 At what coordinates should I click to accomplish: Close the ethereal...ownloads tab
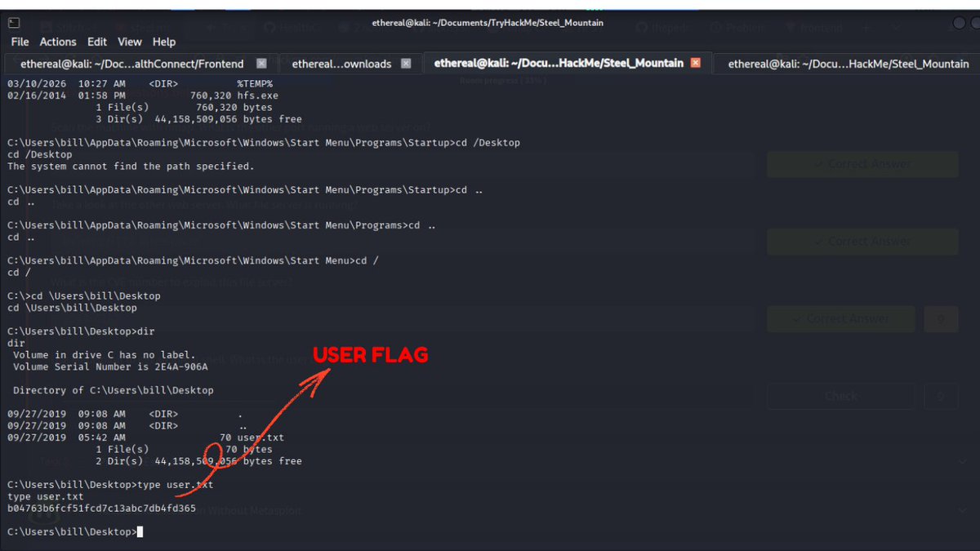tap(408, 64)
